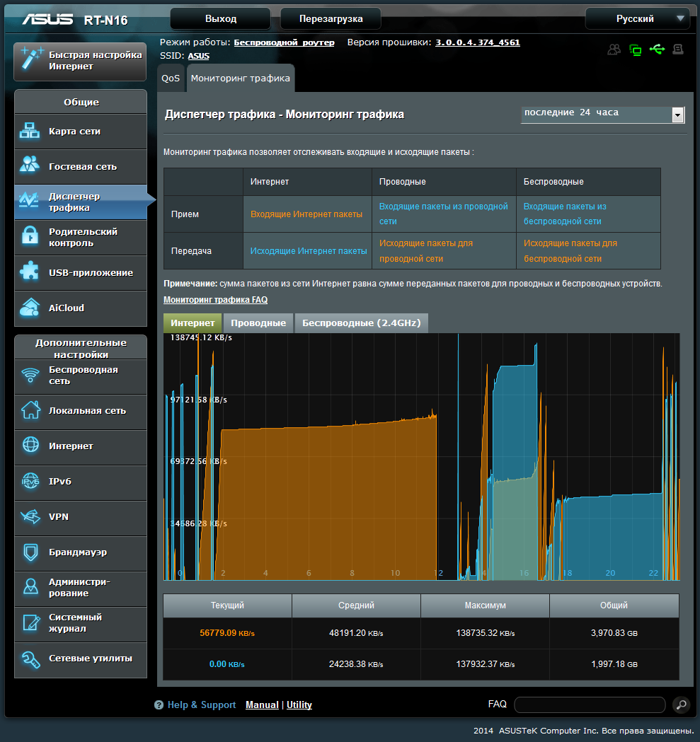Switch to the QoS tab
700x742 pixels.
pyautogui.click(x=171, y=79)
